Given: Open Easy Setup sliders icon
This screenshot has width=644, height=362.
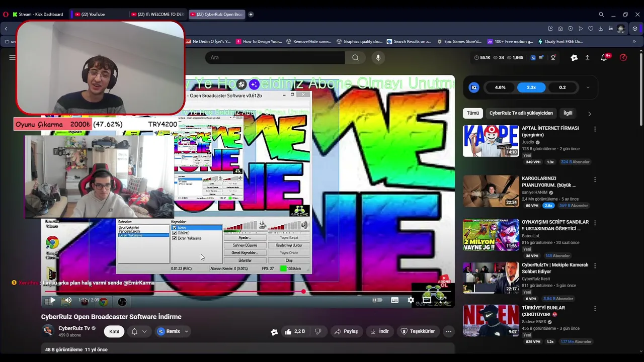Looking at the screenshot, I should [611, 29].
